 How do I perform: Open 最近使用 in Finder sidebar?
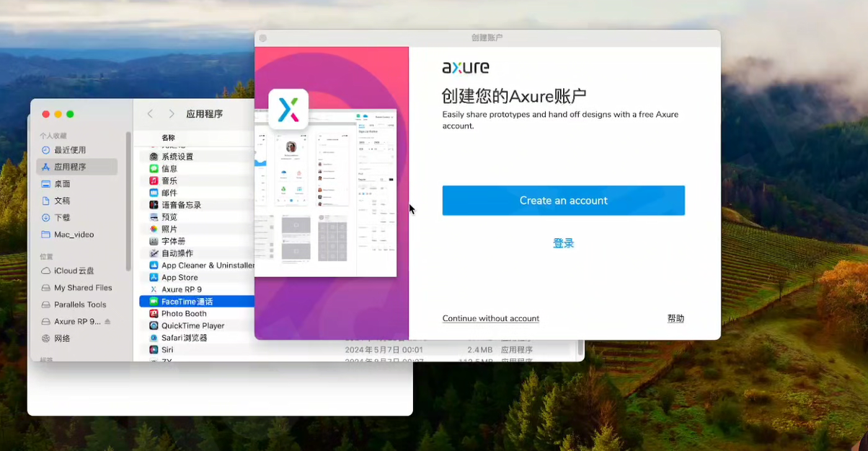pyautogui.click(x=69, y=150)
